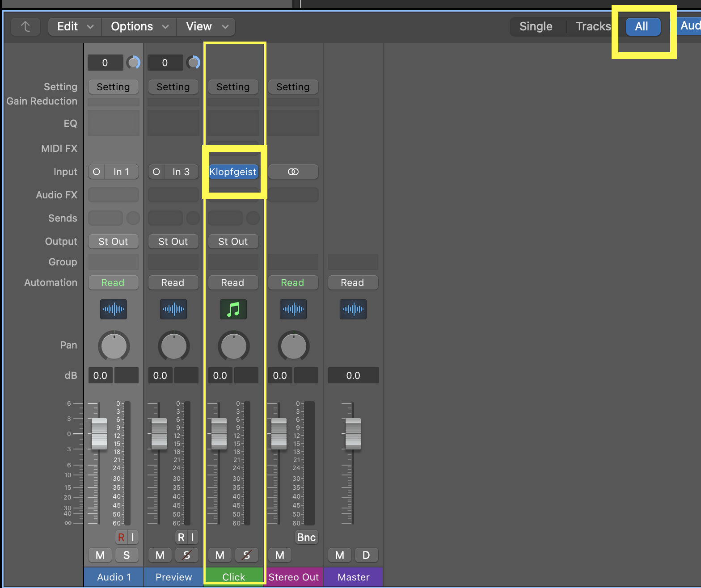This screenshot has width=701, height=588.
Task: Enable record on Audio 1 channel
Action: click(121, 537)
